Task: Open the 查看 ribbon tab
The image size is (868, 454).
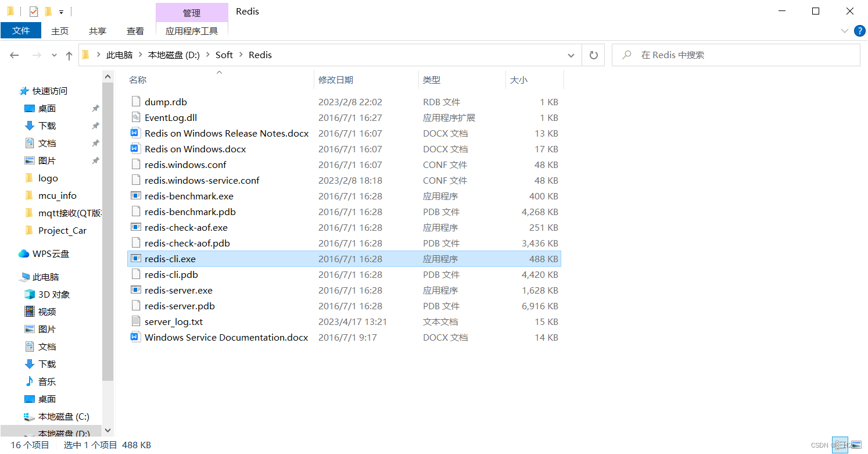Action: pos(135,31)
